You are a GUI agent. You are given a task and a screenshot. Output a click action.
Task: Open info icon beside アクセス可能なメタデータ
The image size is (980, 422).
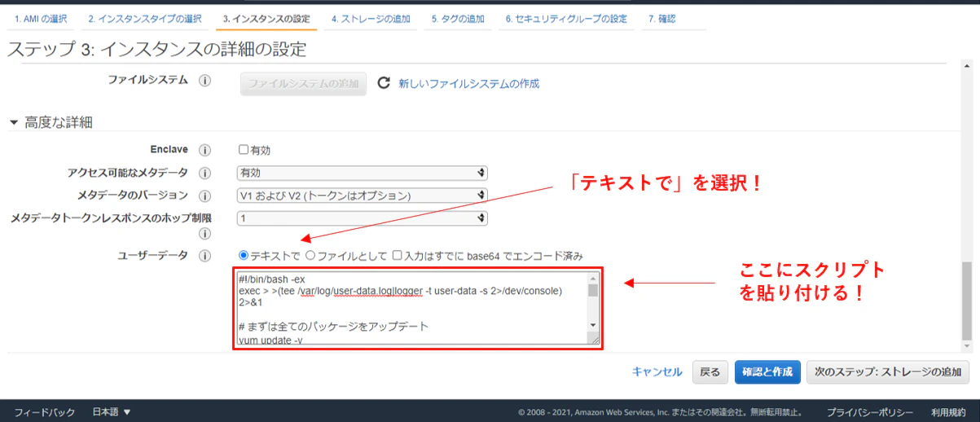tap(205, 174)
